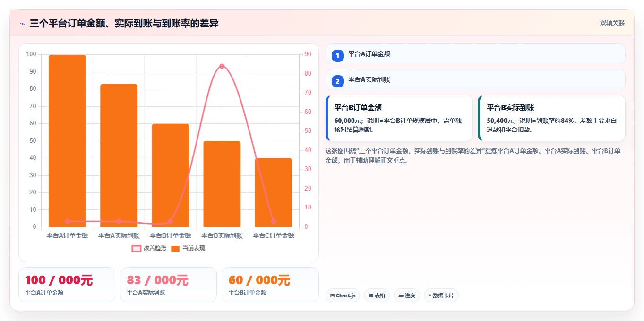Image resolution: width=644 pixels, height=321 pixels.
Task: Click the orange 当前表现 legend swatch
Action: [175, 249]
